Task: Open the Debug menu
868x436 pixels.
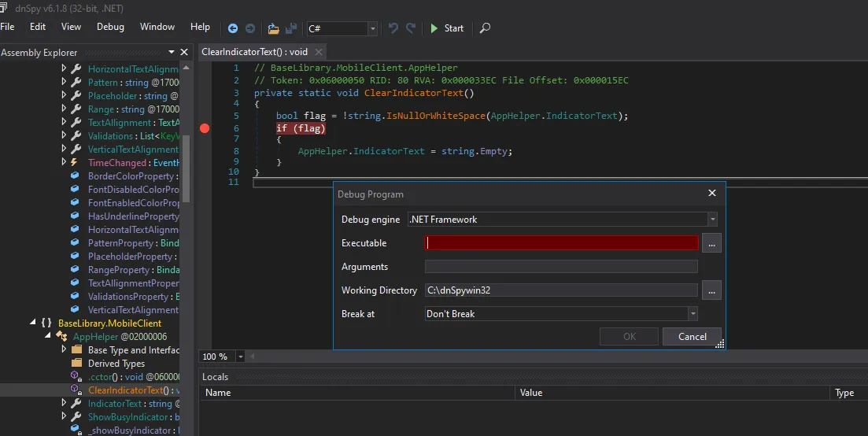Action: [110, 27]
